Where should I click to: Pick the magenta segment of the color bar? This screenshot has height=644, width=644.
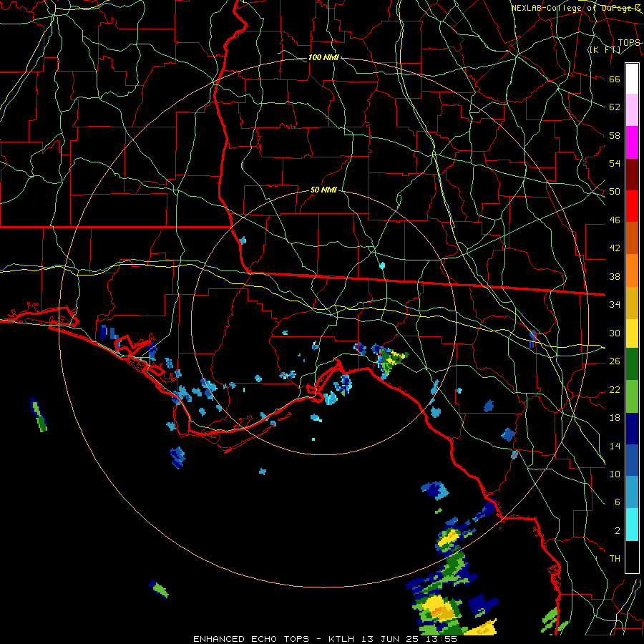[632, 142]
